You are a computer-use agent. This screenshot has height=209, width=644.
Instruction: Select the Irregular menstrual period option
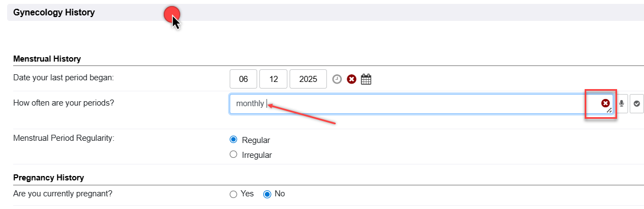[234, 155]
